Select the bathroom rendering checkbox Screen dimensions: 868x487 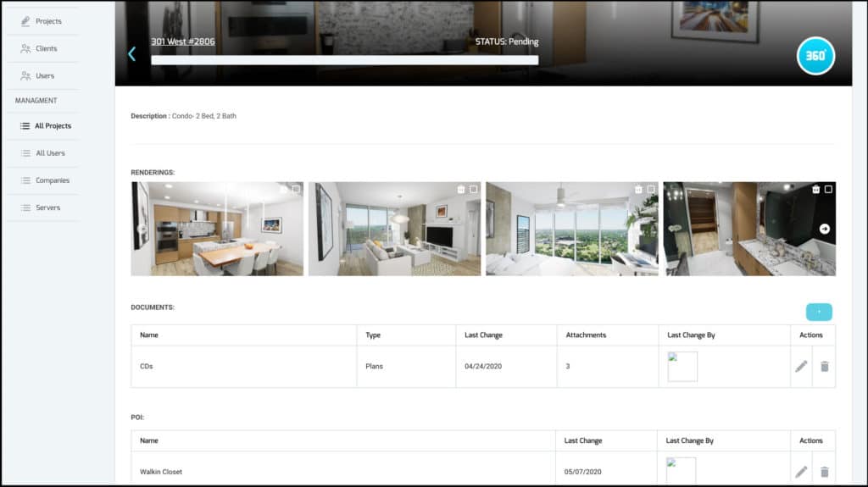[828, 189]
